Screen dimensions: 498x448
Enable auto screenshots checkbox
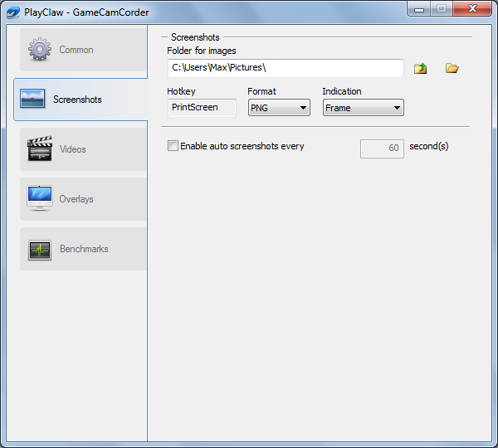point(173,146)
